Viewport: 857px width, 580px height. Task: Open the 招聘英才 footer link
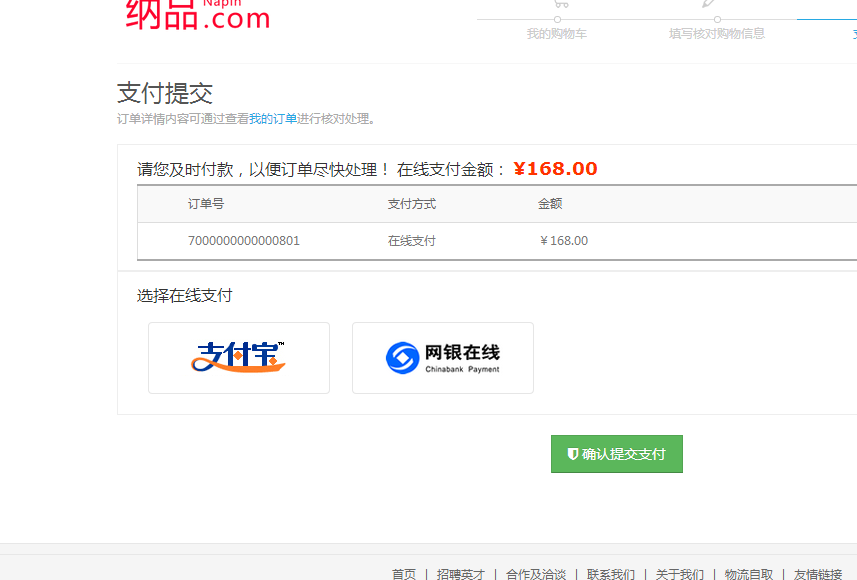coord(461,574)
